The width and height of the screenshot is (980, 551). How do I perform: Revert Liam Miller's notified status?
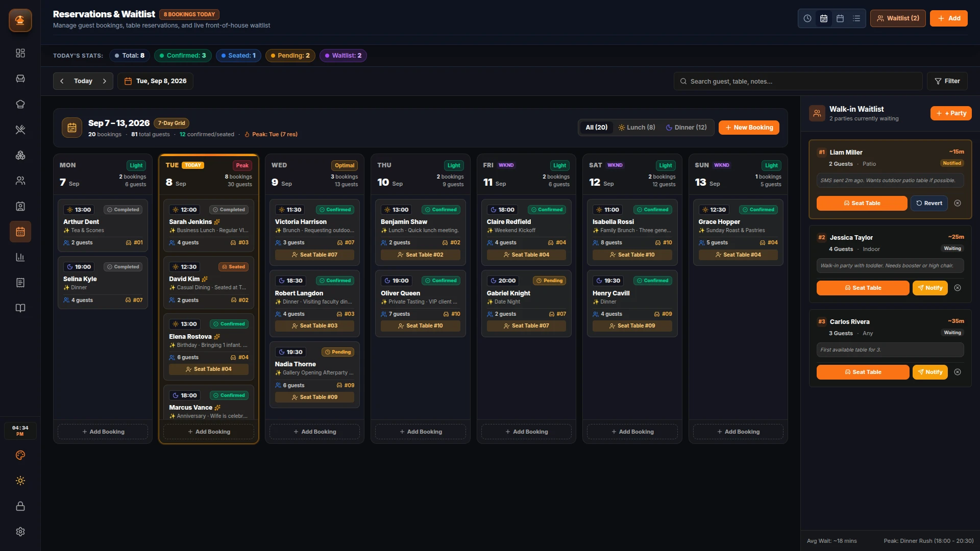point(929,203)
